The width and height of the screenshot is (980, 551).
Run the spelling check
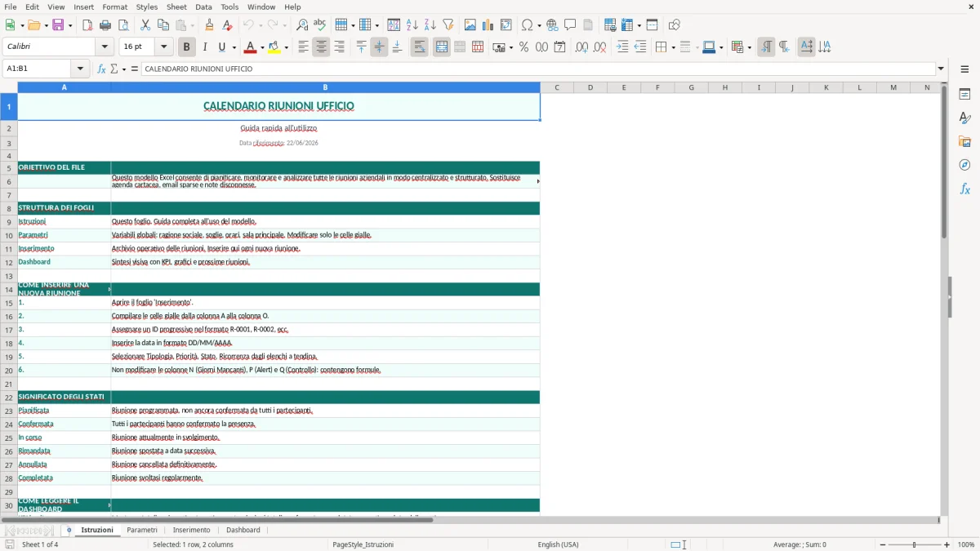pos(320,25)
